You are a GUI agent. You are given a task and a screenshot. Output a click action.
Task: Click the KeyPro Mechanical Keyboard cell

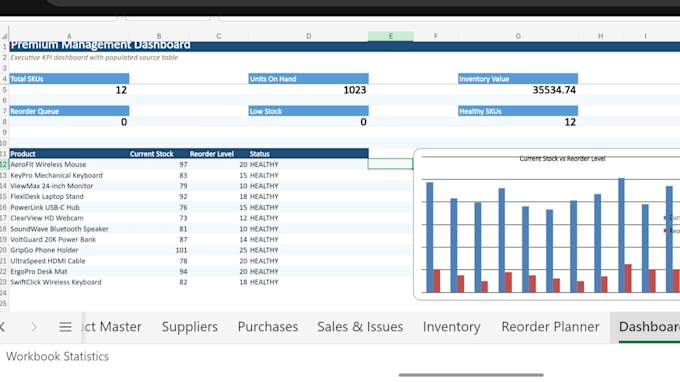coord(69,175)
